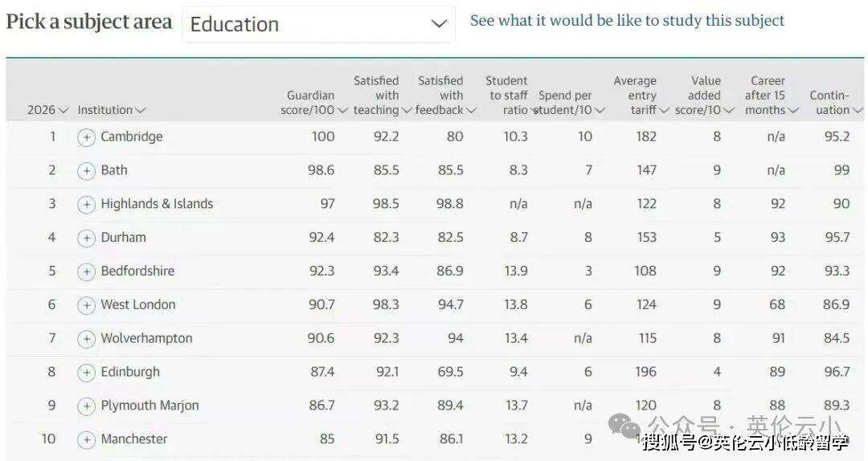868x461 pixels.
Task: Open the Education subject area dropdown
Action: pyautogui.click(x=318, y=24)
